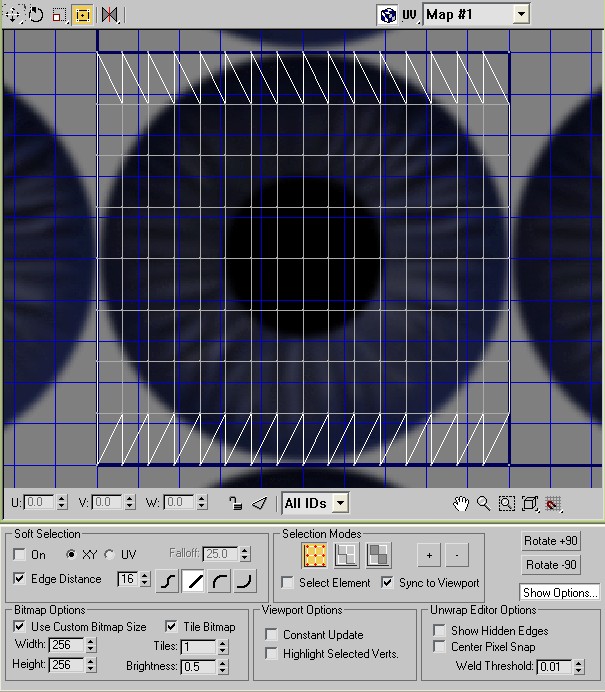Adjust the Height spinner
The width and height of the screenshot is (605, 692).
pos(90,665)
